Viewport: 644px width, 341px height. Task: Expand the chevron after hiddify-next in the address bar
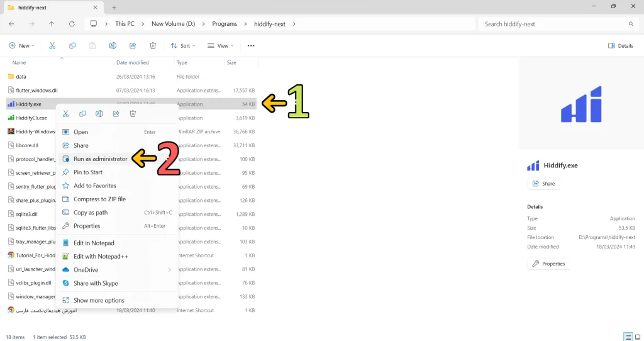click(x=294, y=24)
